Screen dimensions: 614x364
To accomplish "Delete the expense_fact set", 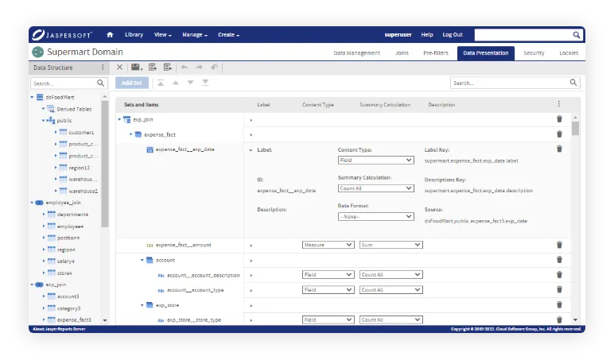I will tap(559, 134).
